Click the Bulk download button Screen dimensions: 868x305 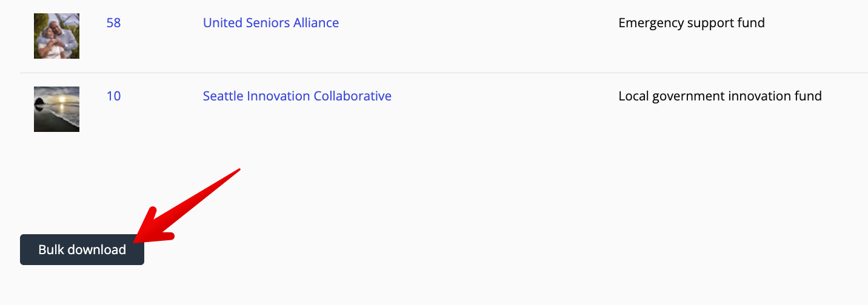[82, 249]
